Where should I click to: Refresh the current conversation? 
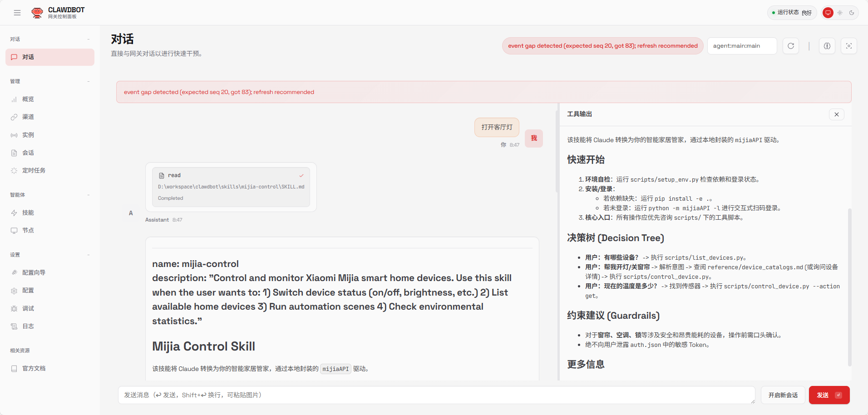791,46
